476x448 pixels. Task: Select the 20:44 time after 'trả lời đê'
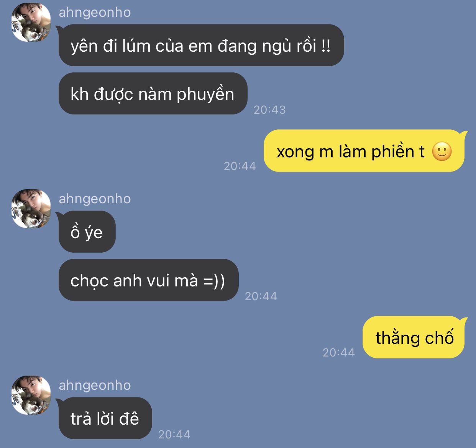174,435
